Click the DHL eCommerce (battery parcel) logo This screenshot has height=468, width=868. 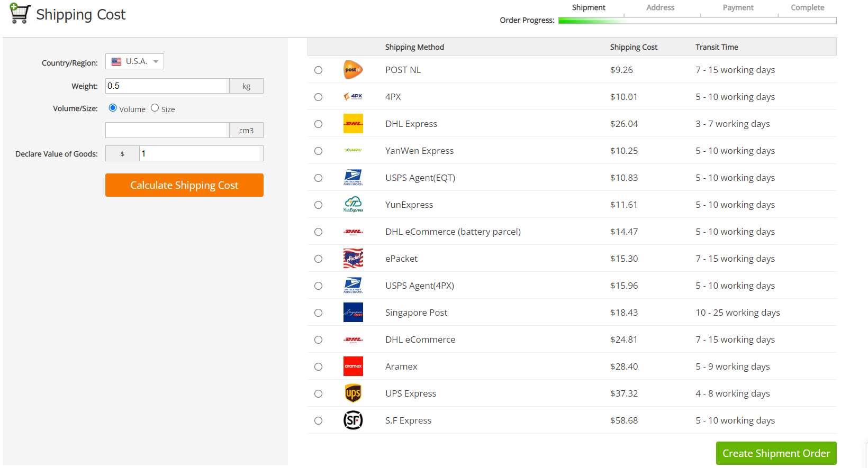(x=353, y=232)
